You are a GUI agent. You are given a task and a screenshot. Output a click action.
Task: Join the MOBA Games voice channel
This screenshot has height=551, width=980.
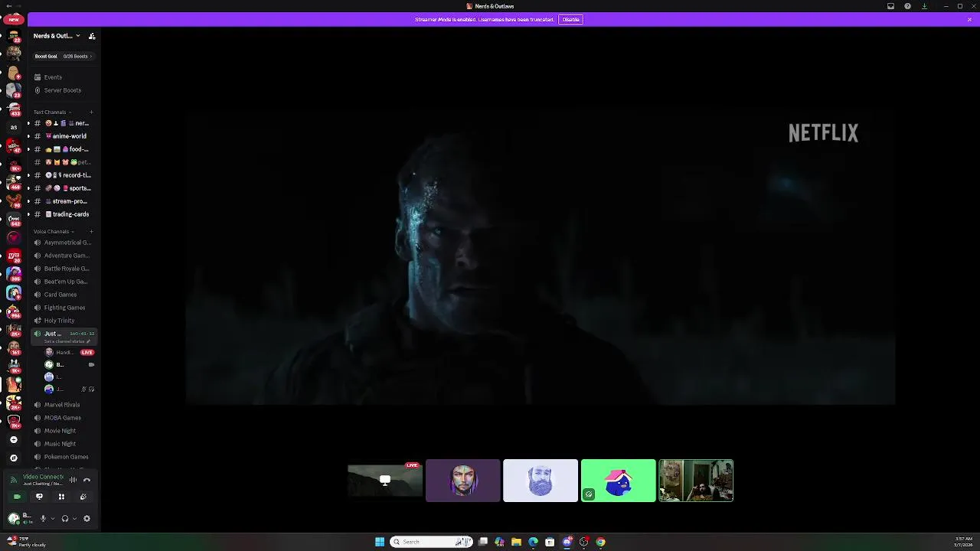point(64,418)
